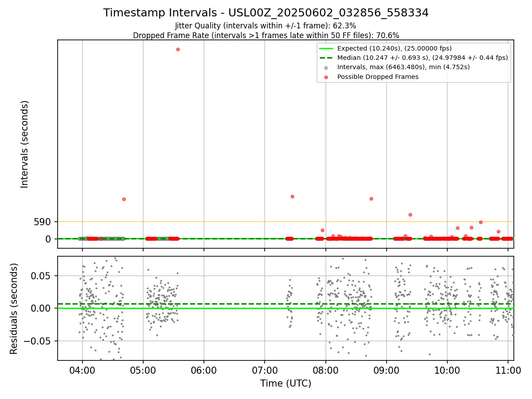Select the 'Jitter Quality' 62.3% subtitle line
This screenshot has height=399, width=532.
[x=266, y=26]
